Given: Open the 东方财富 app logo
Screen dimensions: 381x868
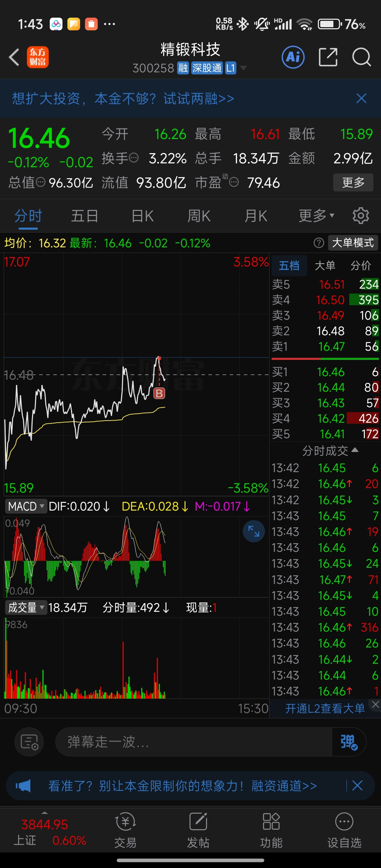Looking at the screenshot, I should coord(38,57).
